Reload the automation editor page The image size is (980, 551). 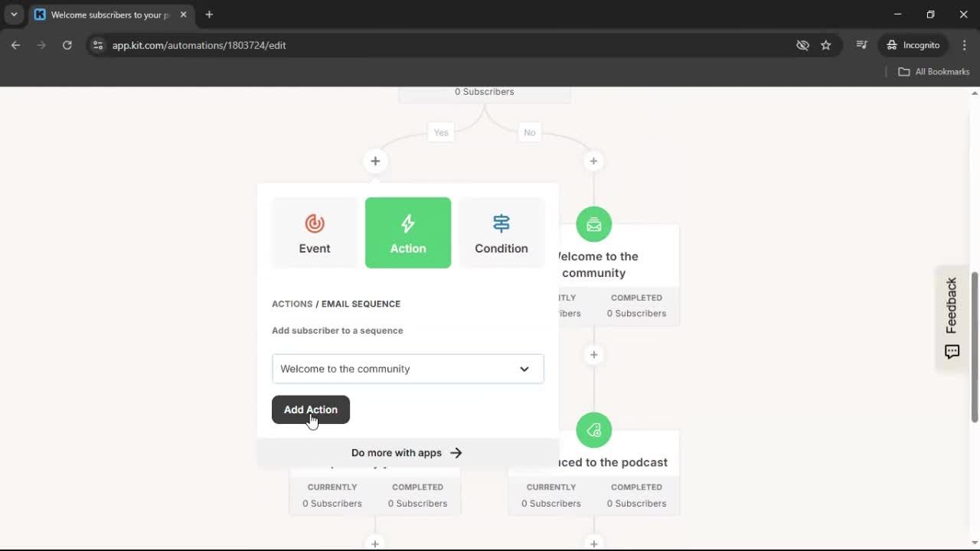coord(67,45)
